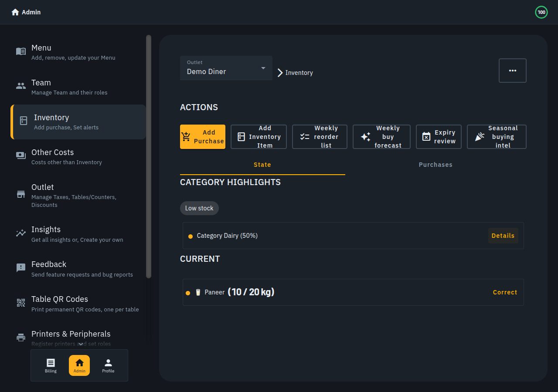This screenshot has height=392, width=558.
Task: Open Table QR Codes in sidebar
Action: click(78, 304)
